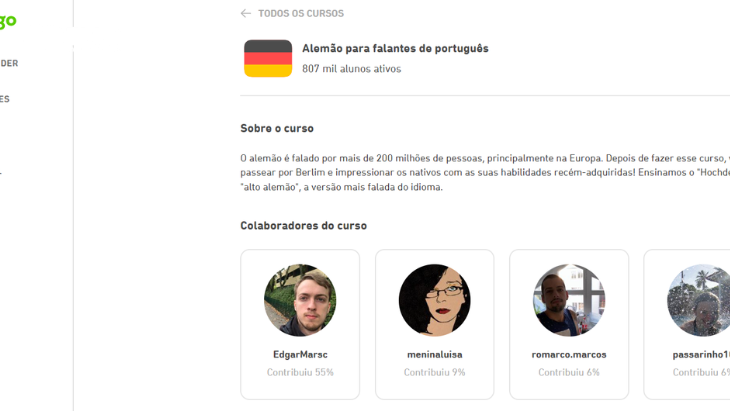The width and height of the screenshot is (730, 411).
Task: Click the Colaboradores do curso heading
Action: click(304, 226)
